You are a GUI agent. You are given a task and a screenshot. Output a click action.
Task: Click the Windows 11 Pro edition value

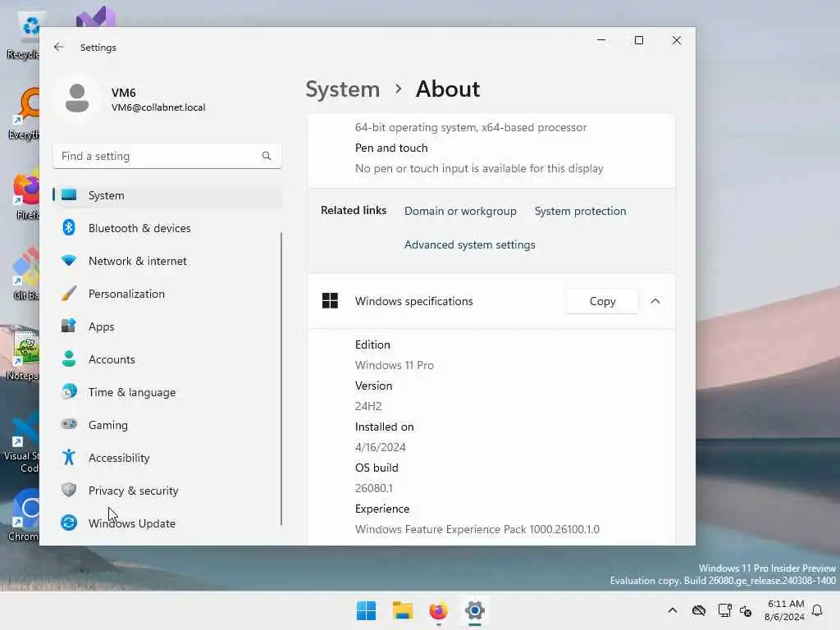tap(395, 365)
